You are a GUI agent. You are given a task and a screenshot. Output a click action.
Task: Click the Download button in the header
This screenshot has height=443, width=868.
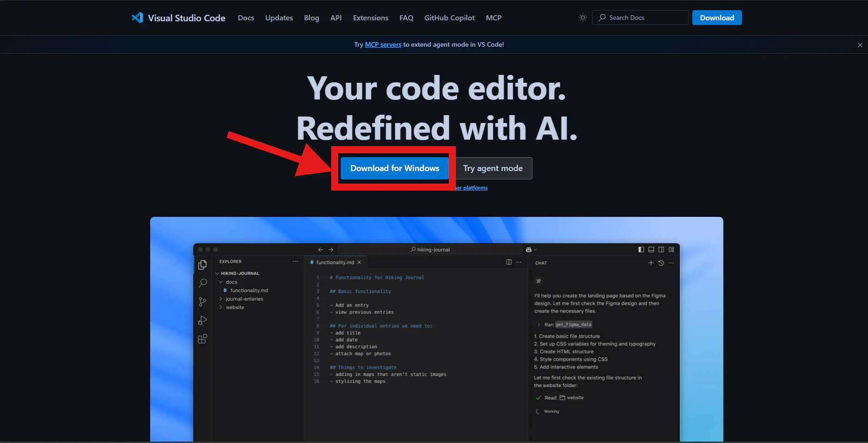point(717,18)
